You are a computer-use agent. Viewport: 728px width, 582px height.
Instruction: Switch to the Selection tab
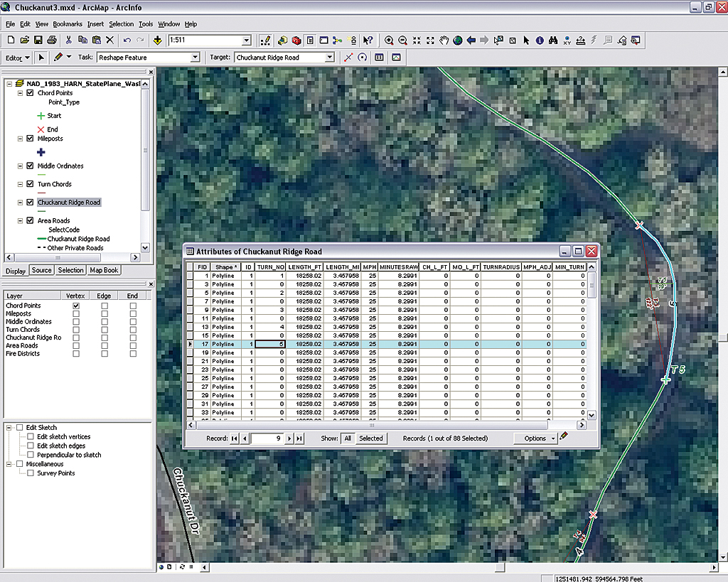[70, 270]
